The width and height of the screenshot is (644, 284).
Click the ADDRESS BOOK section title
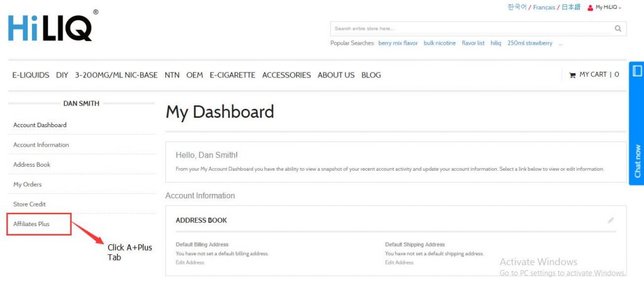pyautogui.click(x=201, y=220)
